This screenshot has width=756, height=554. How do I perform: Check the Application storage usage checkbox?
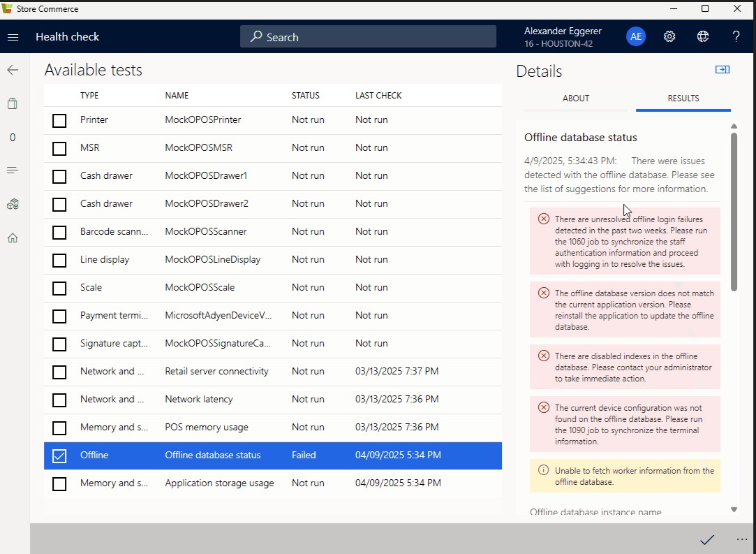(59, 483)
